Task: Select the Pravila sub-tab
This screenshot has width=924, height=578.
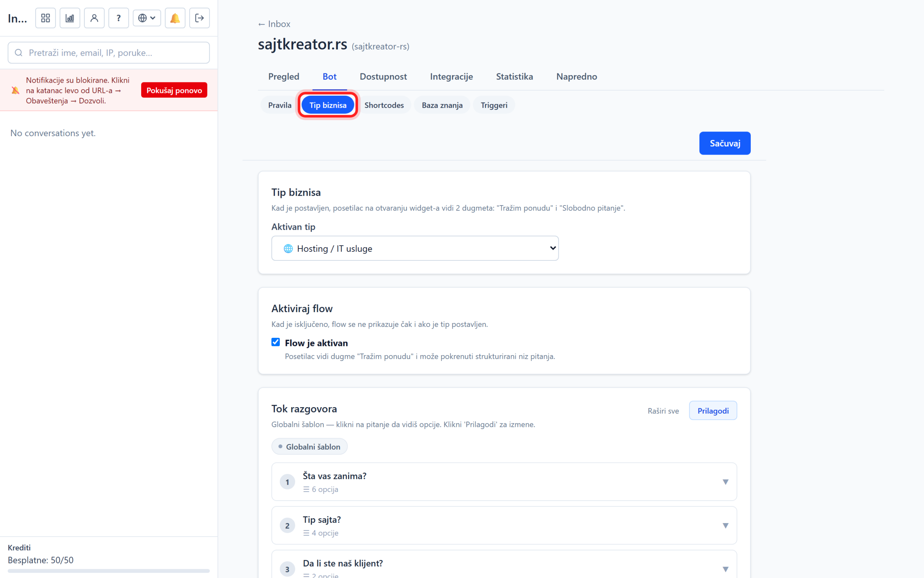Action: click(x=279, y=105)
